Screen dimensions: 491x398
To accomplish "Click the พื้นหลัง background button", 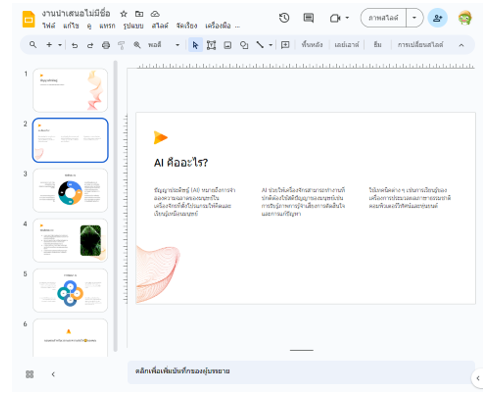I will pyautogui.click(x=312, y=45).
